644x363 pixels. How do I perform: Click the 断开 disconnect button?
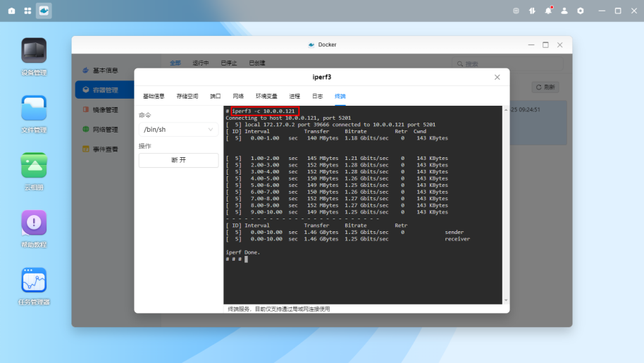pos(178,161)
